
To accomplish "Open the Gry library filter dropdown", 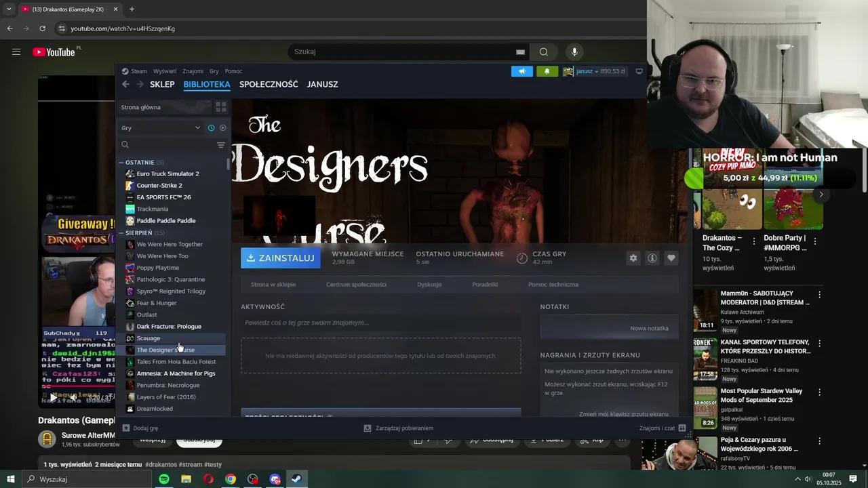I will (x=161, y=127).
